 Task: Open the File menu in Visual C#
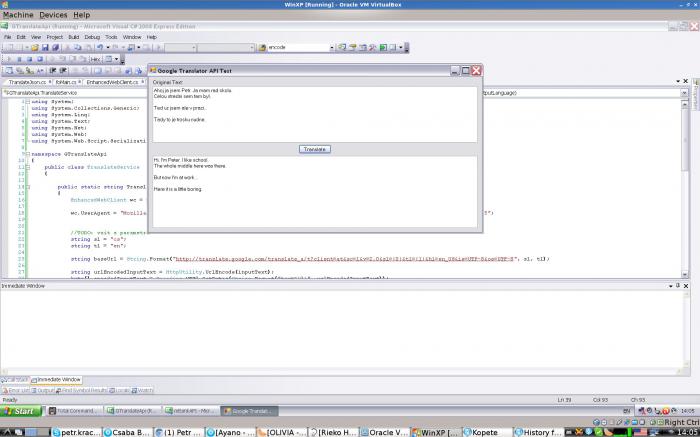8,37
